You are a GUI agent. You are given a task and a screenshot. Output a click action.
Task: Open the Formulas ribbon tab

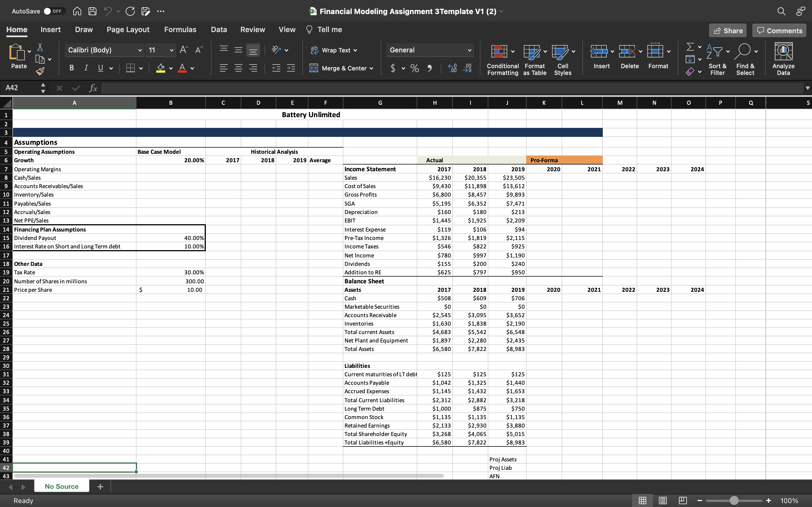(x=180, y=30)
